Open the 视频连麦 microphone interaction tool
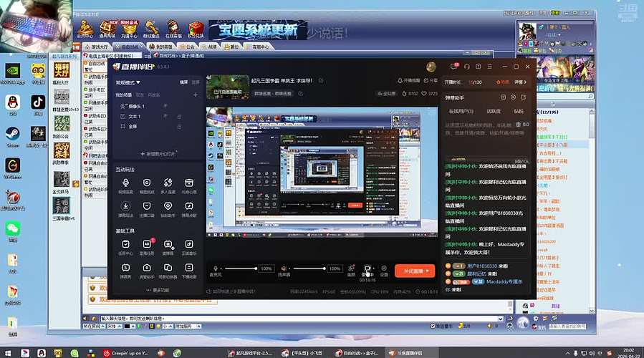The image size is (644, 358). point(125,184)
